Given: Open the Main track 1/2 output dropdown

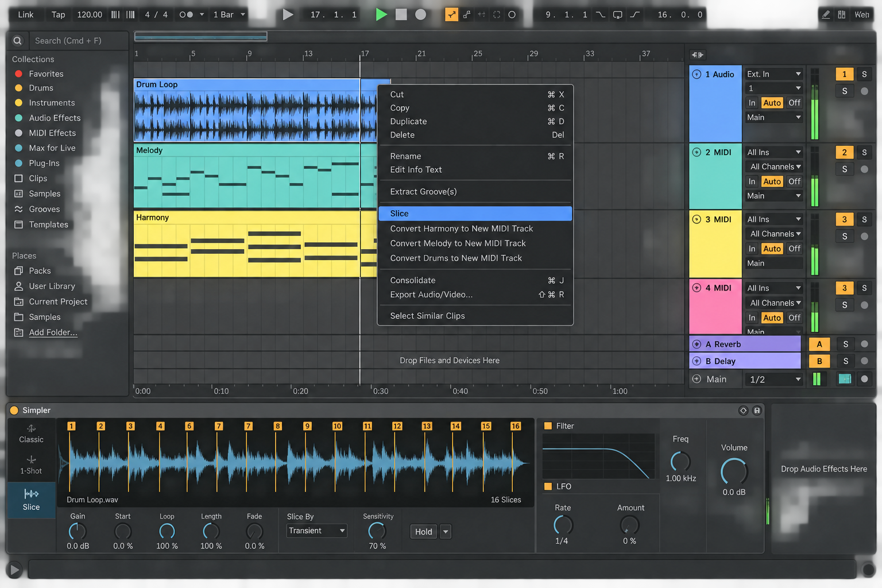Looking at the screenshot, I should coord(775,380).
